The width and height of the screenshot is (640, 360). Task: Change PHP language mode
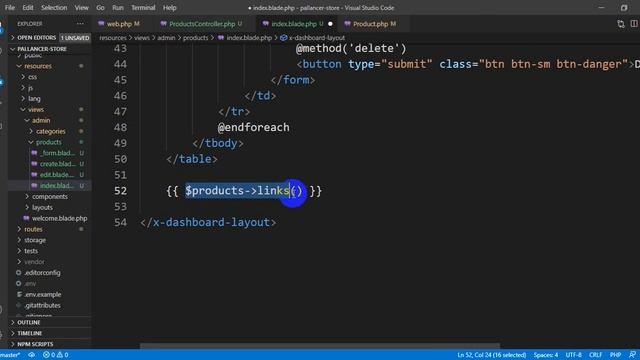(x=616, y=355)
